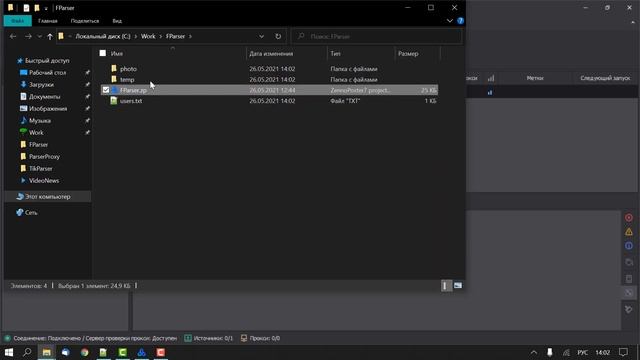Open Chrome from the taskbar
The image size is (640, 360).
pyautogui.click(x=84, y=352)
